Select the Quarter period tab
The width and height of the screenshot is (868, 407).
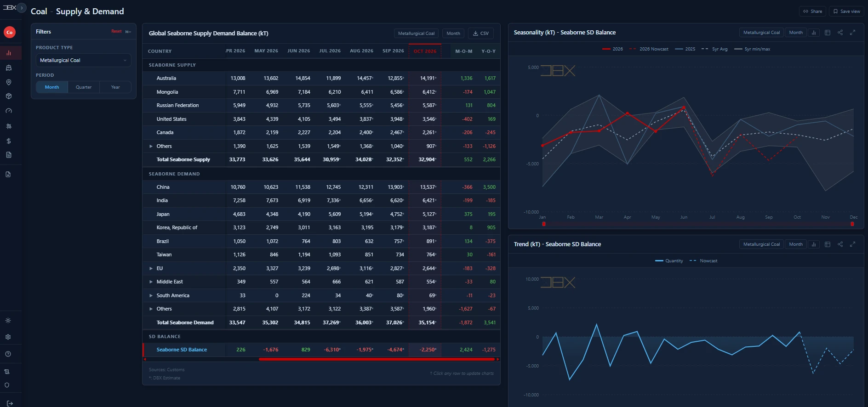(x=84, y=87)
